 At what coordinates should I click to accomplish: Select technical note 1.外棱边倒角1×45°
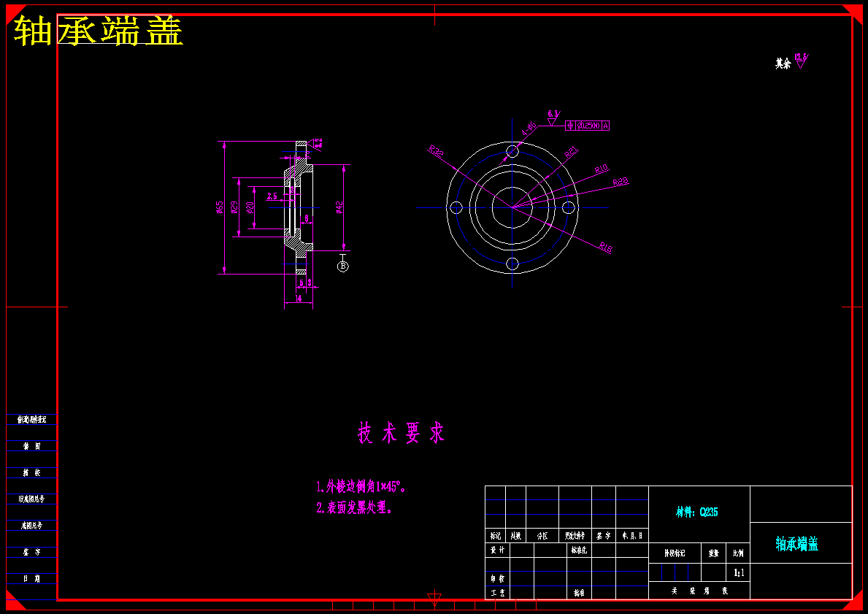click(x=361, y=487)
